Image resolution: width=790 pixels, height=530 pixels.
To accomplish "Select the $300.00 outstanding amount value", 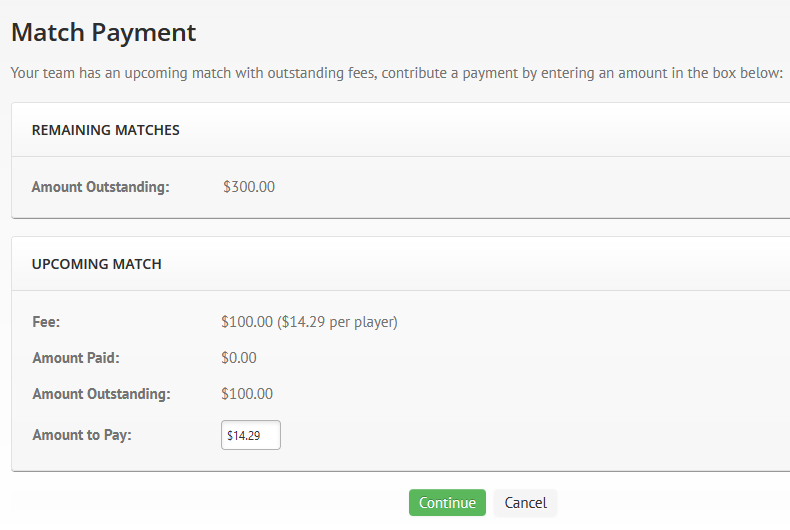I will (249, 187).
